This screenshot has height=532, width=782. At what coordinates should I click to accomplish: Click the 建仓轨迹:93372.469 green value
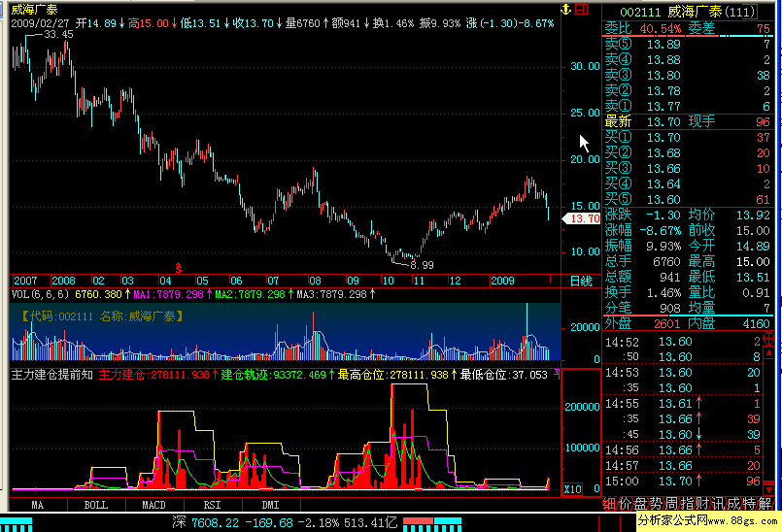pyautogui.click(x=274, y=375)
